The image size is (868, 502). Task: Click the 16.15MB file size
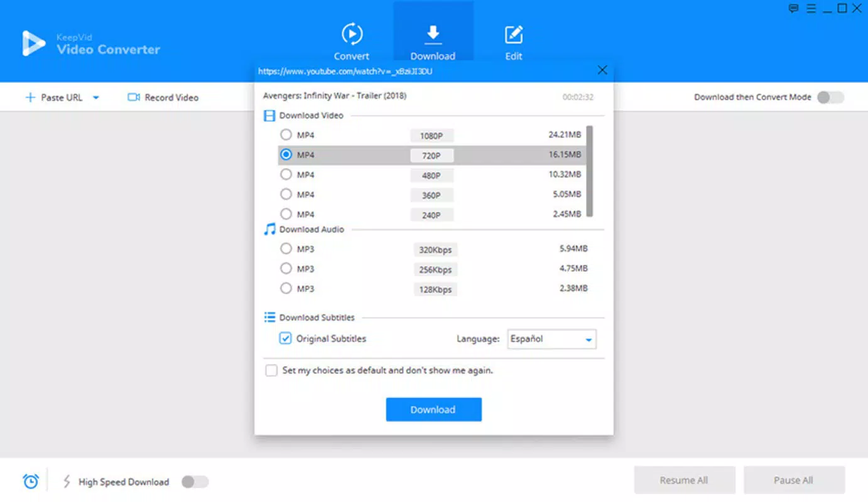(x=565, y=154)
